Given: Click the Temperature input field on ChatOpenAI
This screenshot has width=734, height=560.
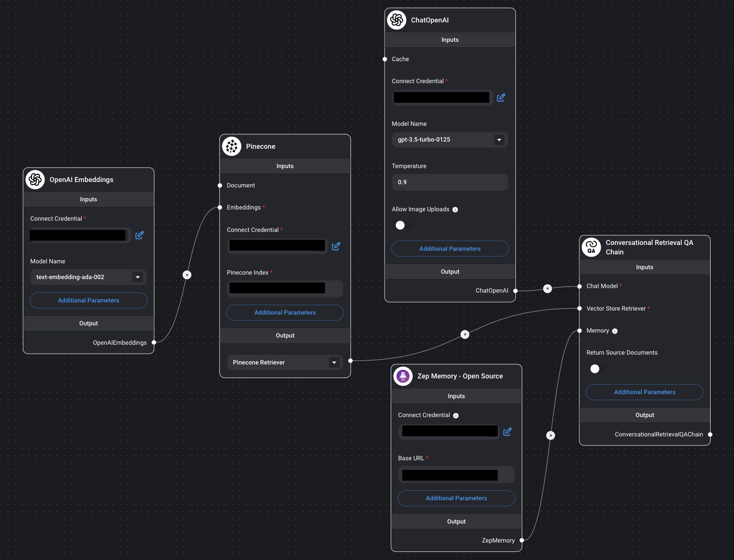Looking at the screenshot, I should click(x=450, y=182).
